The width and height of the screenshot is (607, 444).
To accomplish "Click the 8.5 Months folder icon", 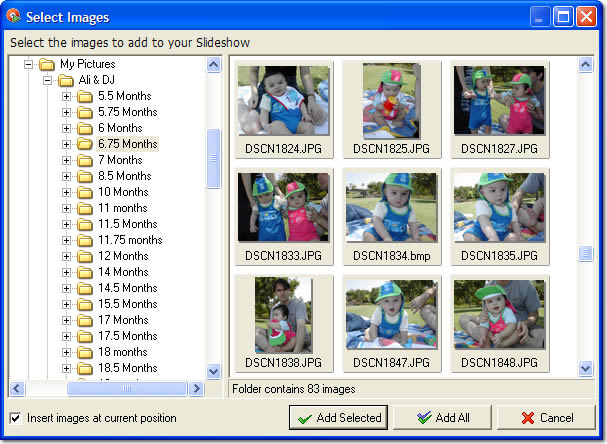I will (85, 176).
